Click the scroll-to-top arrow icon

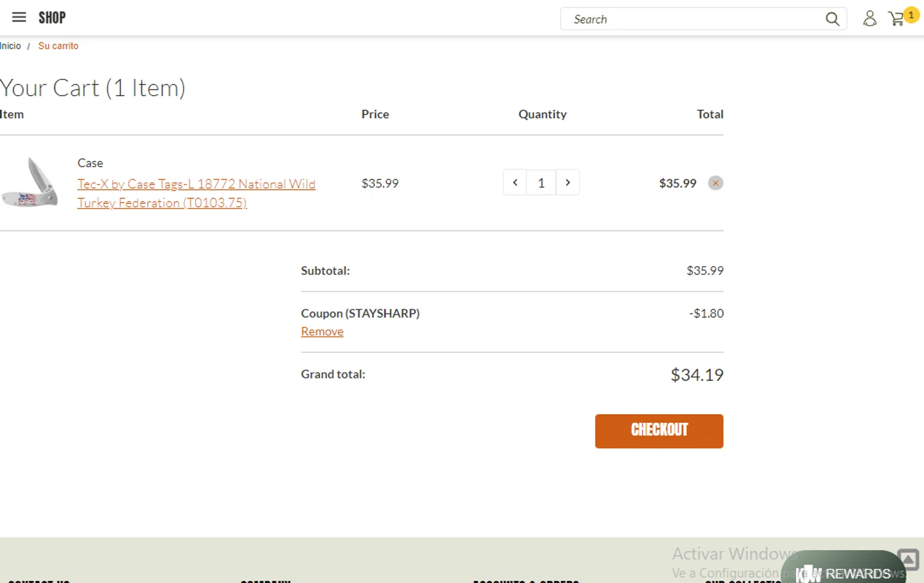tap(907, 559)
